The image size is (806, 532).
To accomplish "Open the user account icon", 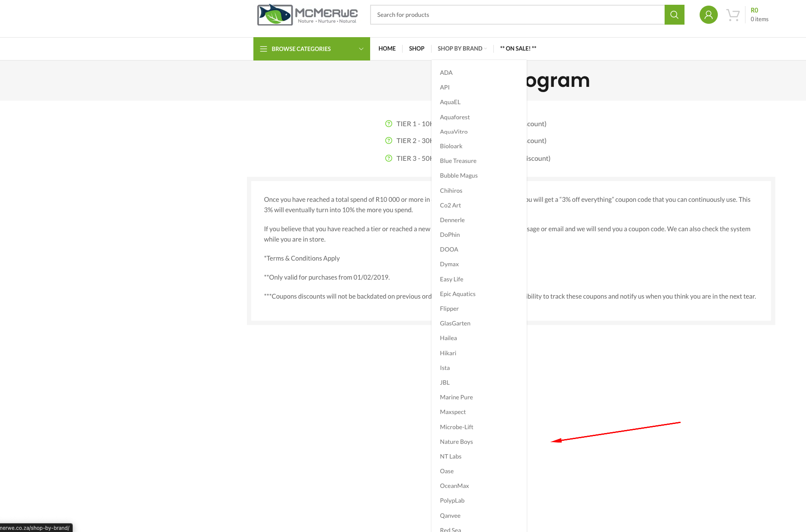I will click(708, 15).
